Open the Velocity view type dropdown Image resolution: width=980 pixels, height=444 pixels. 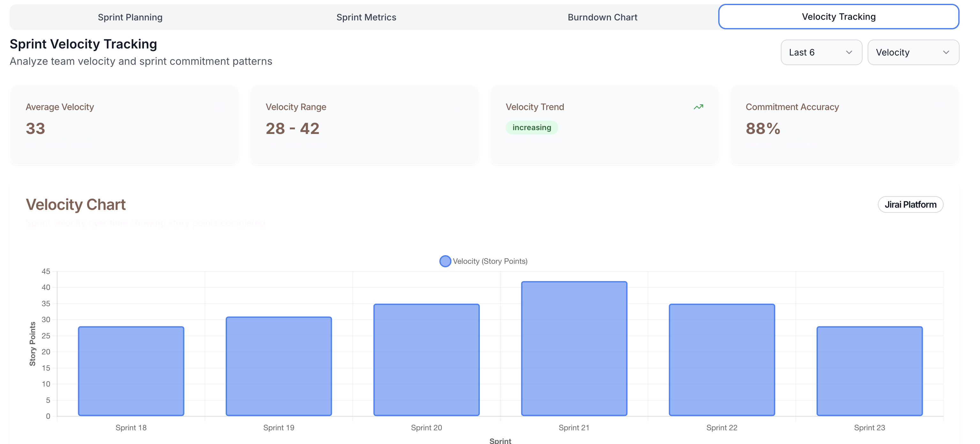pos(913,52)
